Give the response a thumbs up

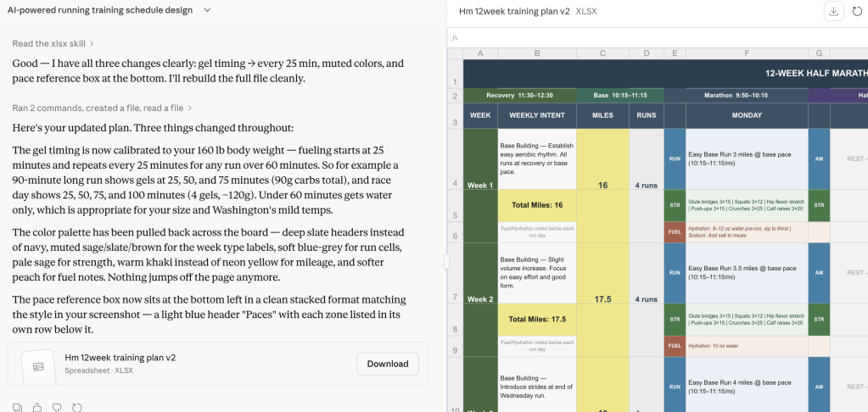click(37, 407)
